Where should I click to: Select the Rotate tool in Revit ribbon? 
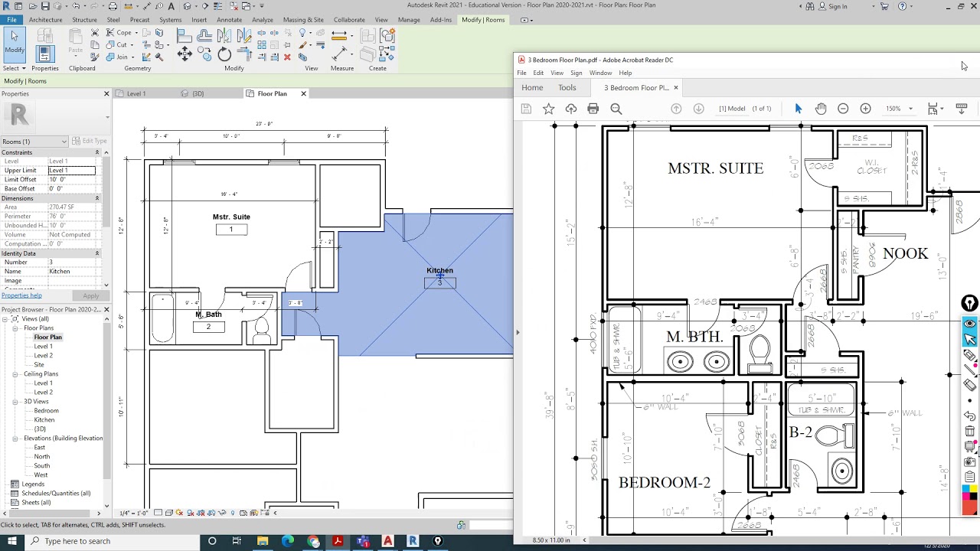coord(224,54)
